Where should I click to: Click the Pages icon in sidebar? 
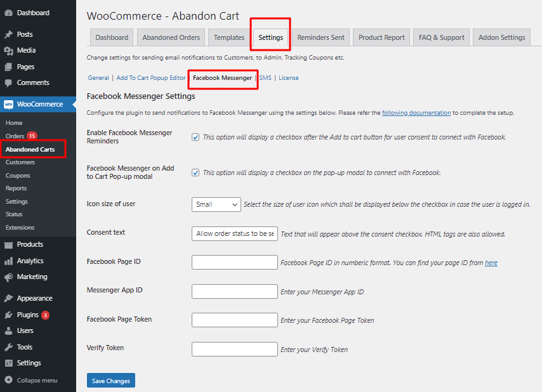point(9,67)
